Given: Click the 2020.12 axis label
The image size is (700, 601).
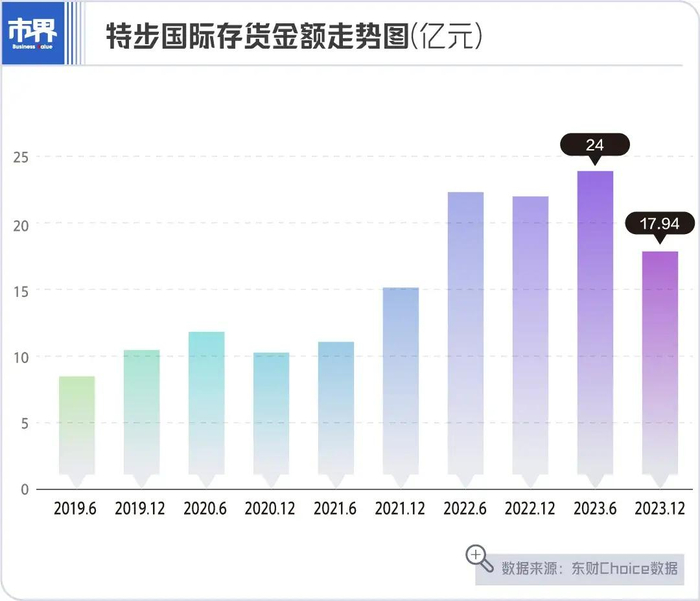Looking at the screenshot, I should tap(270, 509).
